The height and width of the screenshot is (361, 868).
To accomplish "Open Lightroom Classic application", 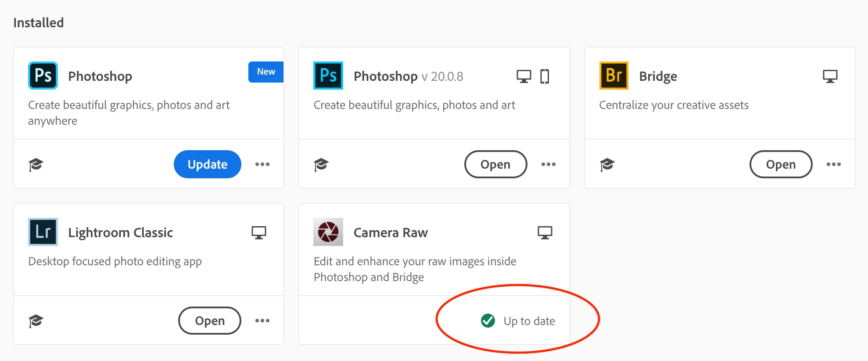I will click(210, 321).
